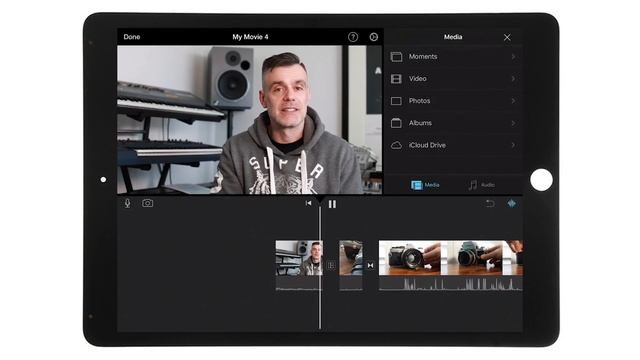Open the Video media row
Screen dimensions: 640x360
(453, 79)
